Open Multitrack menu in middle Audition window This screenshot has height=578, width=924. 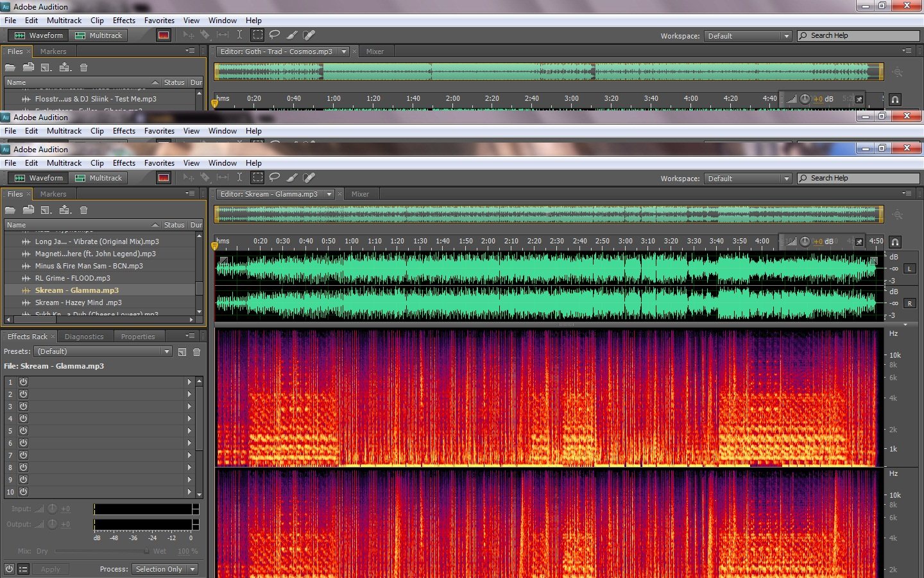point(64,131)
